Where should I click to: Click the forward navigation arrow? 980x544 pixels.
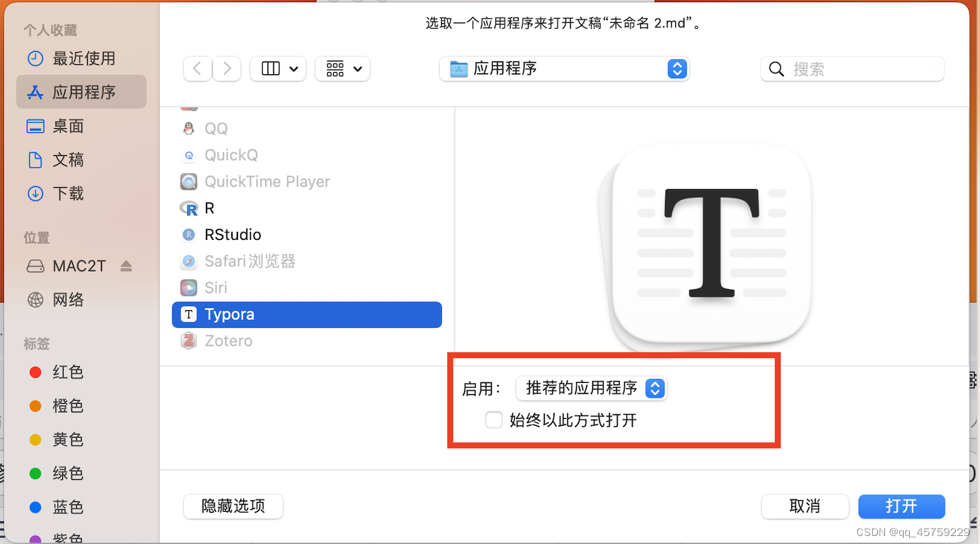[227, 68]
